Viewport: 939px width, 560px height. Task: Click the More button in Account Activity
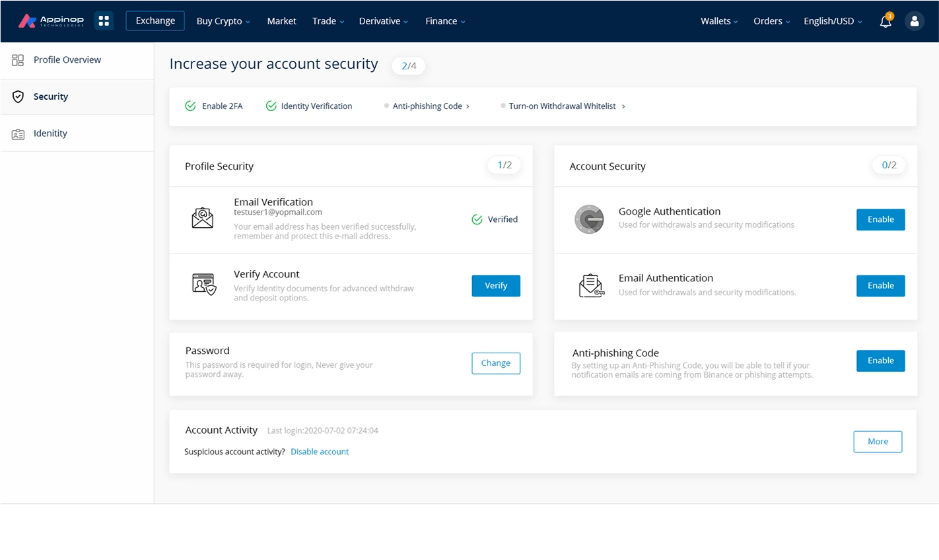(x=877, y=442)
